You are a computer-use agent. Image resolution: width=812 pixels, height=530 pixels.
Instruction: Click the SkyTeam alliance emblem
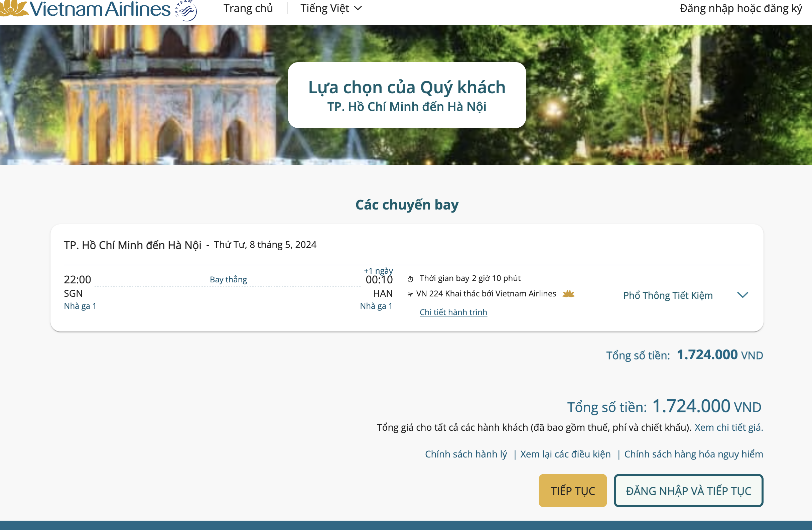[185, 10]
